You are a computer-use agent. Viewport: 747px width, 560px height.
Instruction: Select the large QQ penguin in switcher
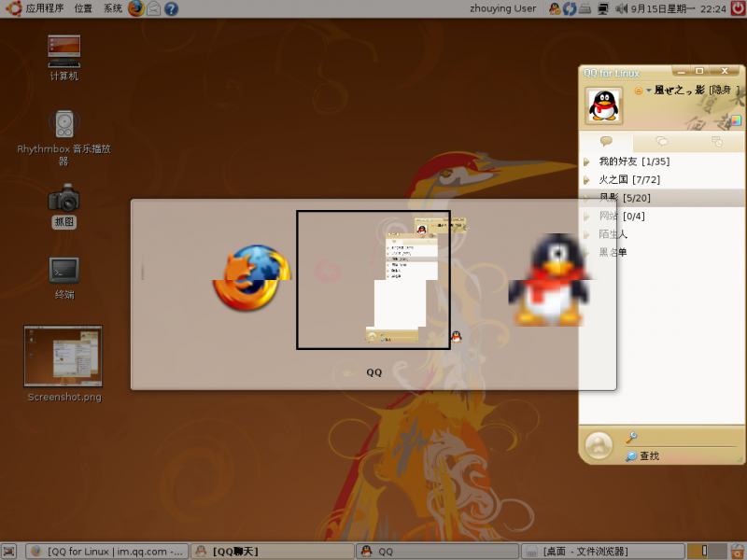coord(549,279)
